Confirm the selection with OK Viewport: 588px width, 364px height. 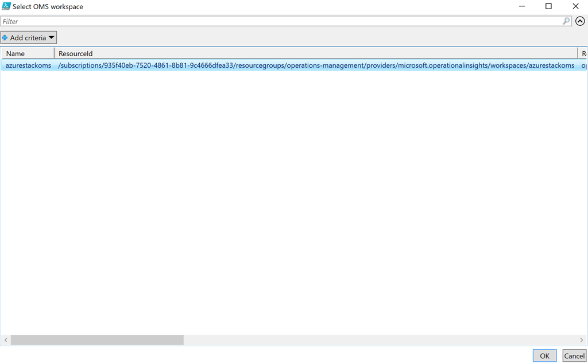544,356
